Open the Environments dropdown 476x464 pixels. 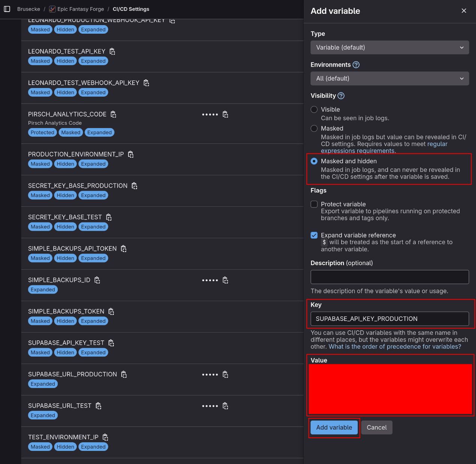[389, 79]
